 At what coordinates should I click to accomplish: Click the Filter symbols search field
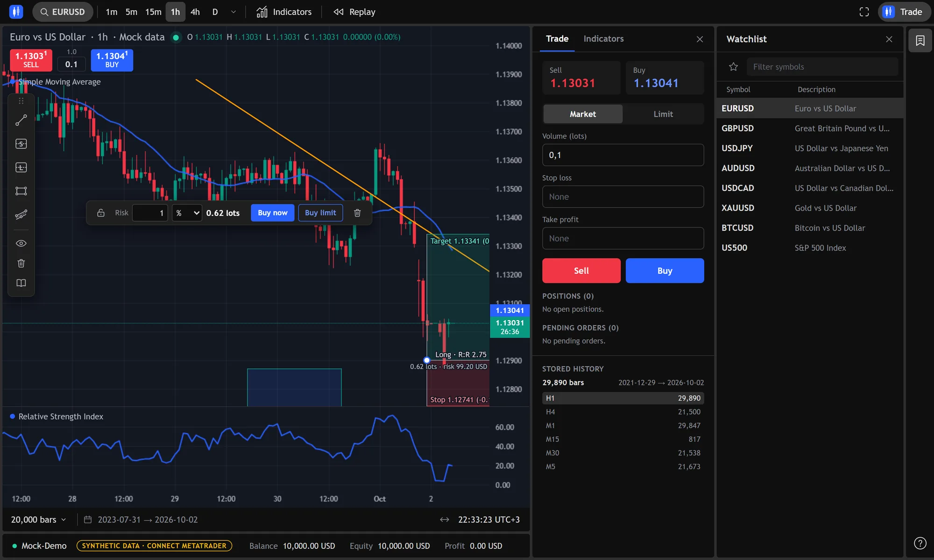(x=822, y=67)
